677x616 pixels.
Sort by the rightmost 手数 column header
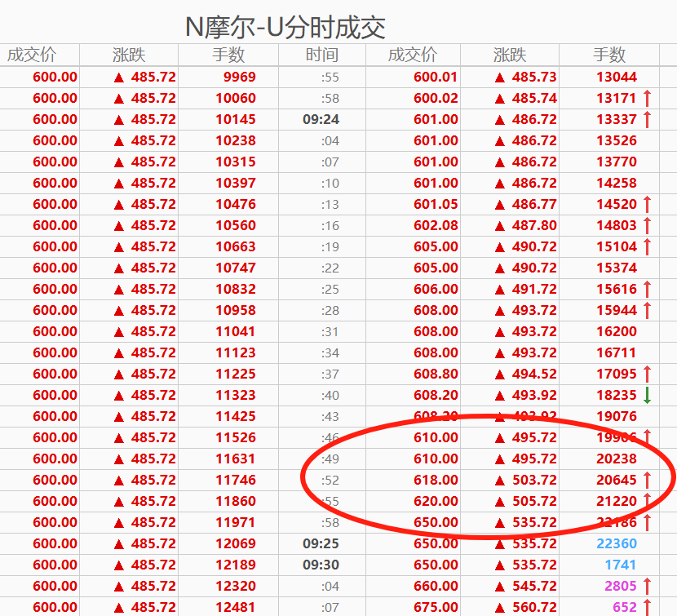point(609,55)
